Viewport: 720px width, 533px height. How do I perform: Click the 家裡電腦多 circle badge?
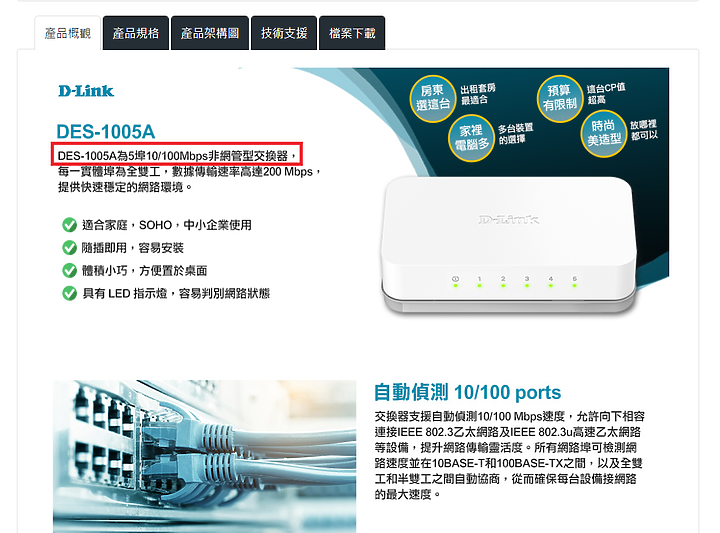click(x=471, y=138)
